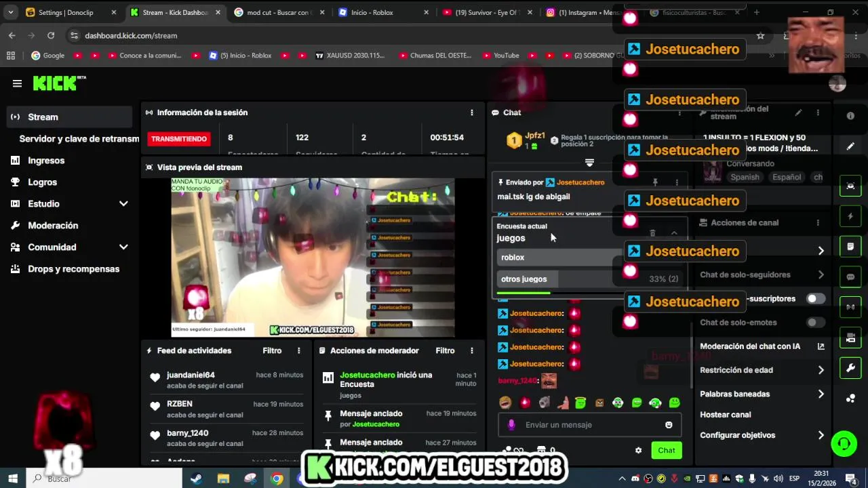This screenshot has height=488, width=868.
Task: Toggle Chat de solo-emotes switch
Action: coord(816,323)
